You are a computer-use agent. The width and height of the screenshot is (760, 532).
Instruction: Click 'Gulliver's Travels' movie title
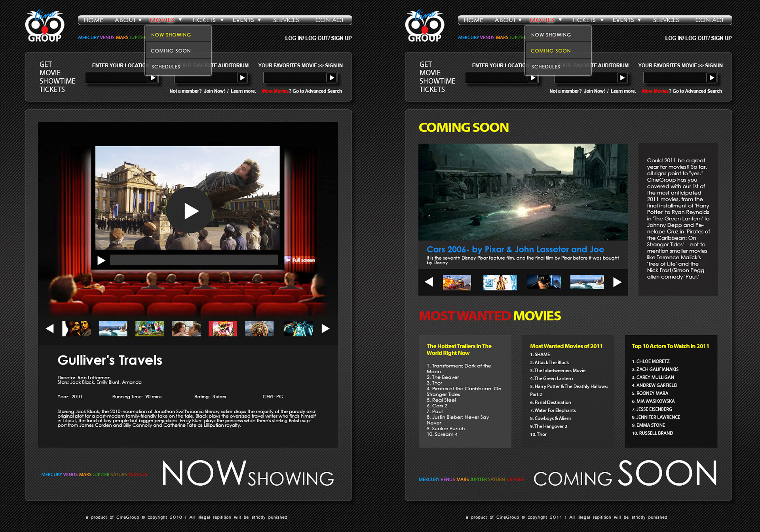110,360
